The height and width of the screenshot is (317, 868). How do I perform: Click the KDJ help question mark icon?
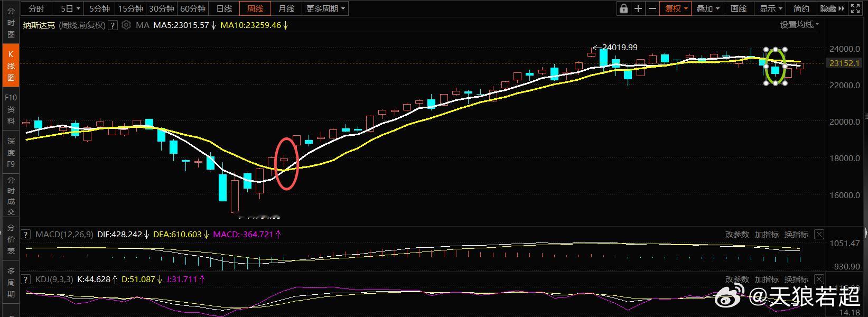[26, 279]
